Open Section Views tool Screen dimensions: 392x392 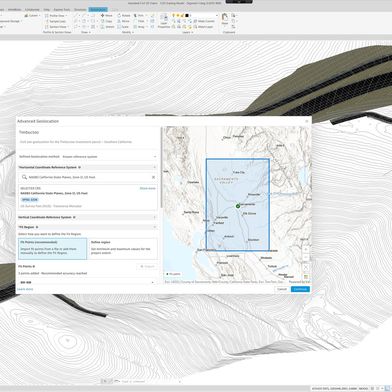pyautogui.click(x=56, y=27)
